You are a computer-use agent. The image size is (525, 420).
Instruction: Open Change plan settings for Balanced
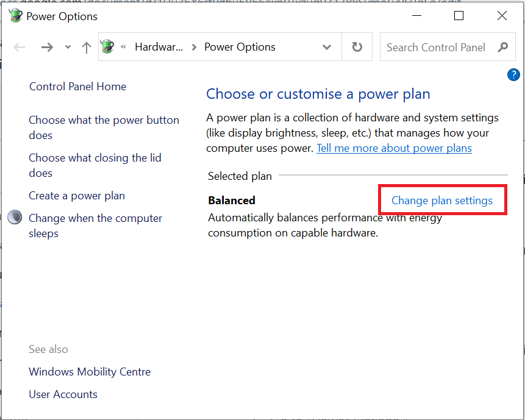tap(441, 201)
